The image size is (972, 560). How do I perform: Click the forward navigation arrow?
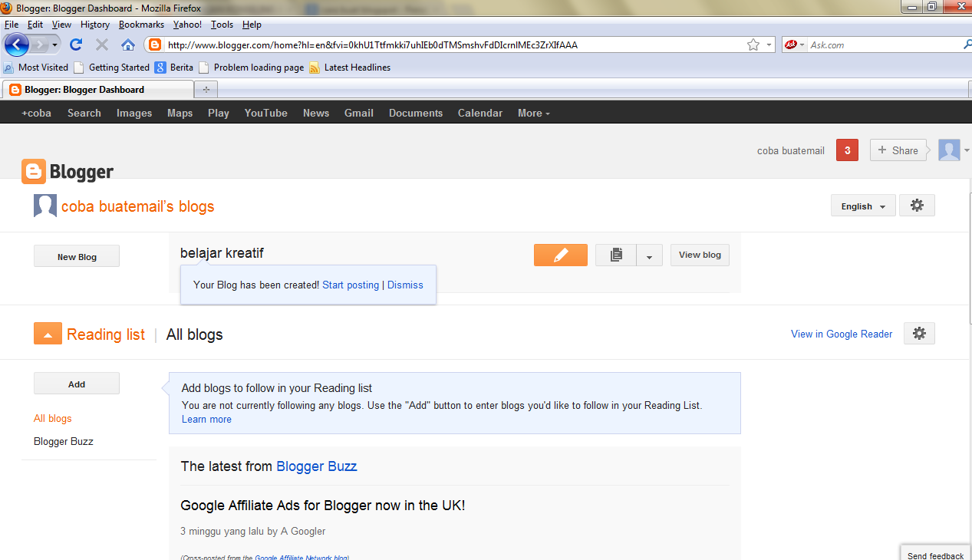(x=40, y=44)
